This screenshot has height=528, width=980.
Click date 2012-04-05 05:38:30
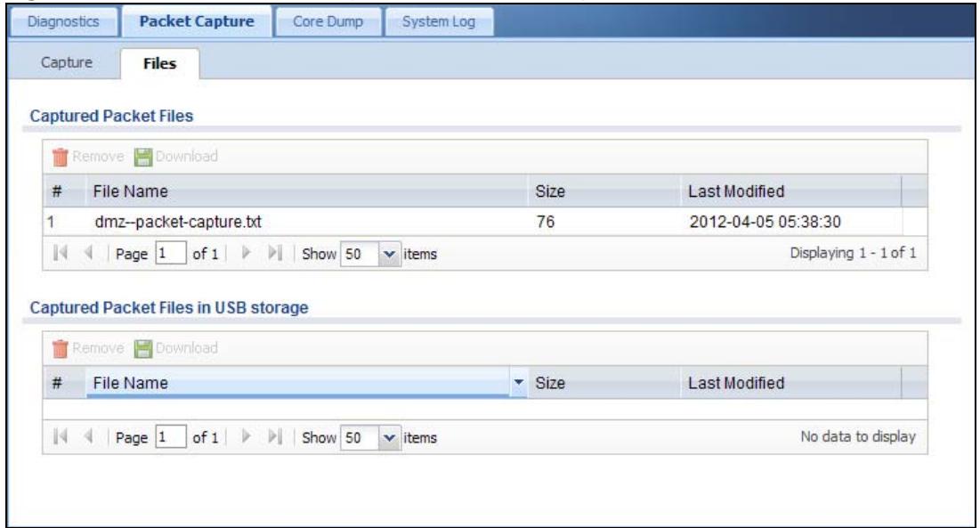pyautogui.click(x=765, y=222)
